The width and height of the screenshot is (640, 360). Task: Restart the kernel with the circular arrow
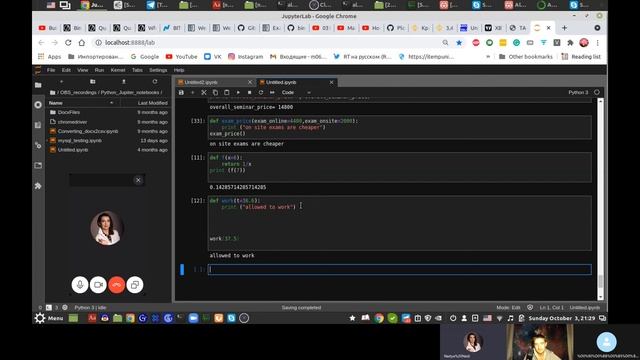point(261,93)
